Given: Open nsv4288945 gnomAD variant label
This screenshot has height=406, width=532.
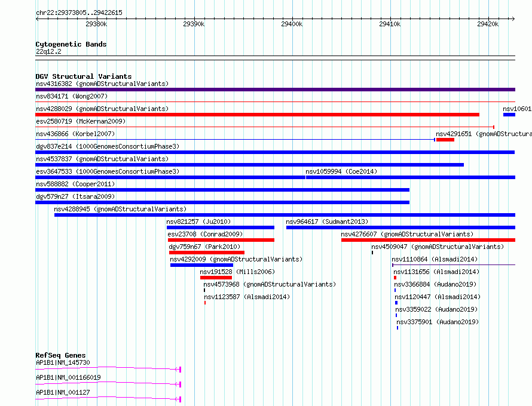Looking at the screenshot, I should 120,209.
